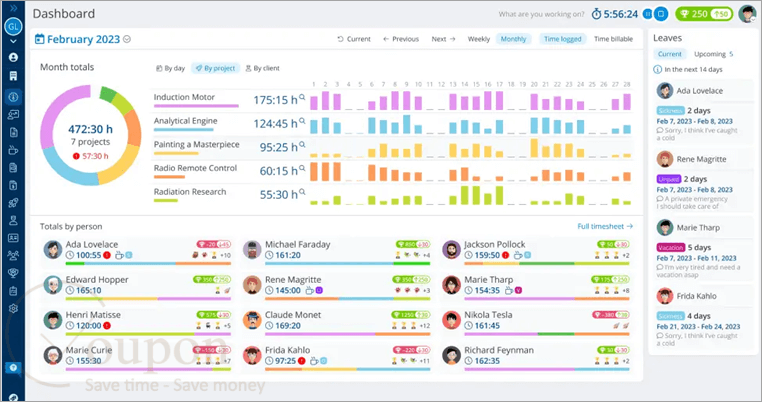Viewport: 762px width, 402px height.
Task: Click the coffee cup icon on Rene Magritte's card
Action: (310, 291)
